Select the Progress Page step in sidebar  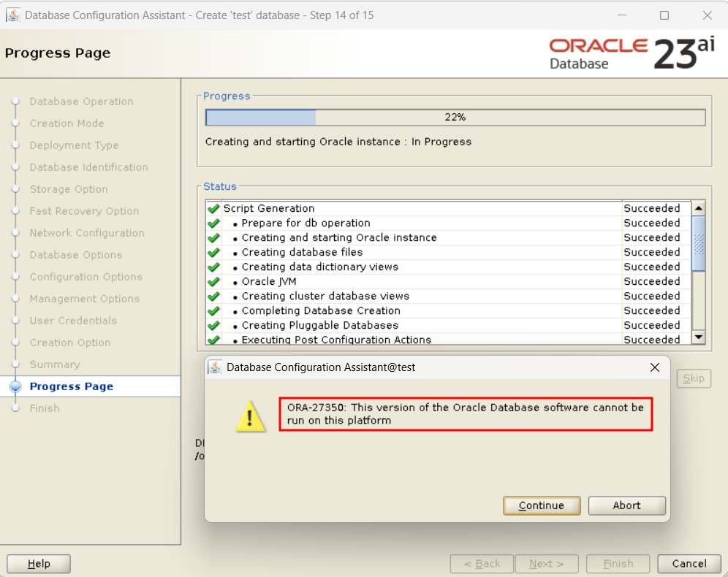tap(71, 386)
